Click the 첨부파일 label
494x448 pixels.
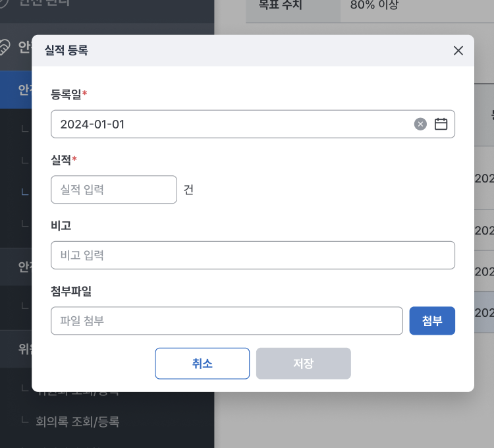click(x=71, y=291)
